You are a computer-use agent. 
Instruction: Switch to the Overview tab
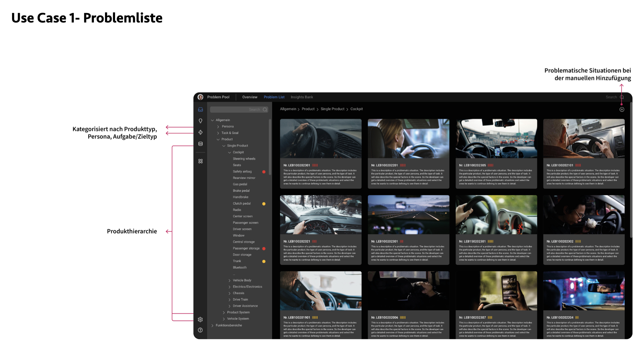pyautogui.click(x=250, y=97)
